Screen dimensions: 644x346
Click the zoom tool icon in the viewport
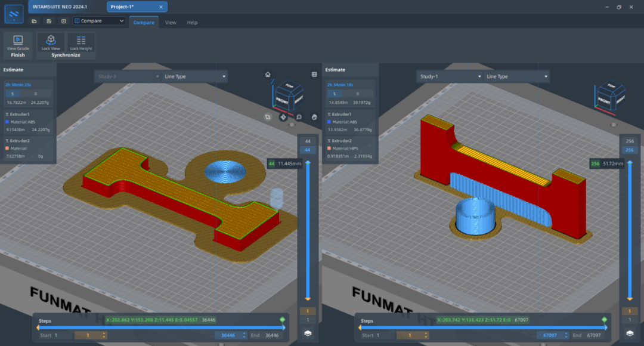tap(299, 117)
